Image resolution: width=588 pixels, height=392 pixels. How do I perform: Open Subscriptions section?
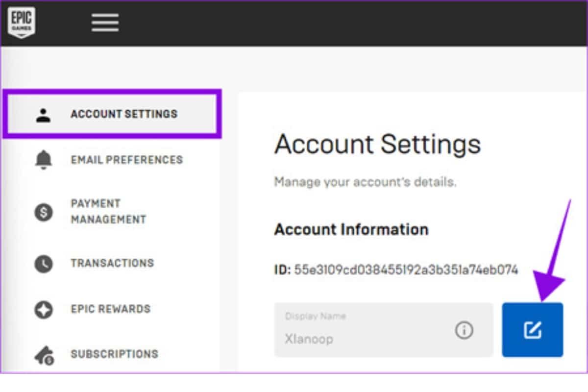tap(114, 354)
